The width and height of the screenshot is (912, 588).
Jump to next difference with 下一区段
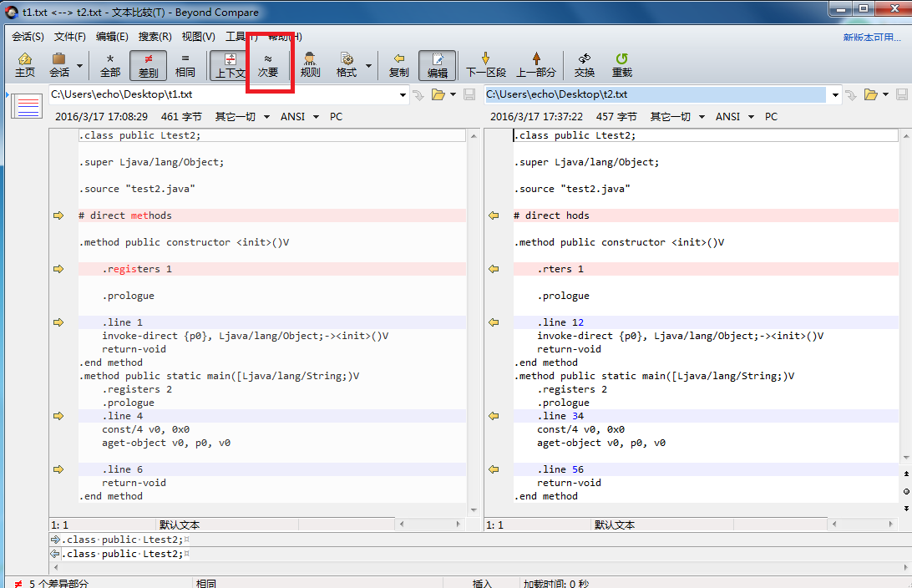(485, 65)
